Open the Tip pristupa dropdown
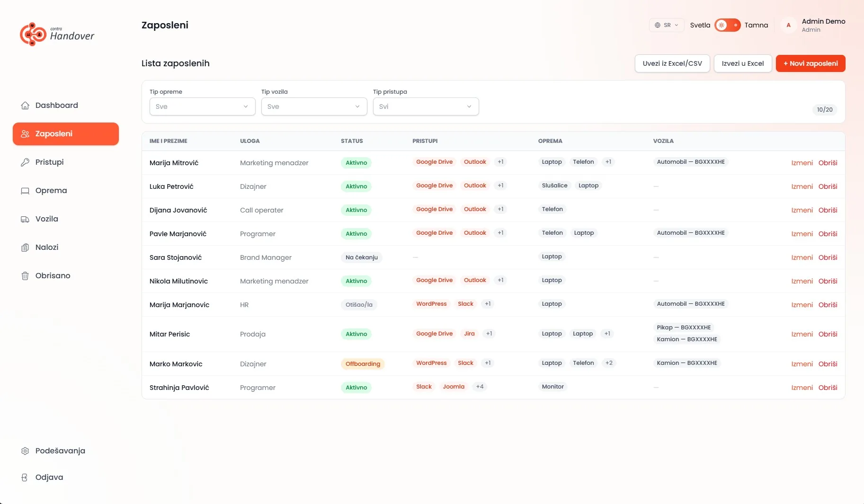This screenshot has width=864, height=504. click(426, 106)
